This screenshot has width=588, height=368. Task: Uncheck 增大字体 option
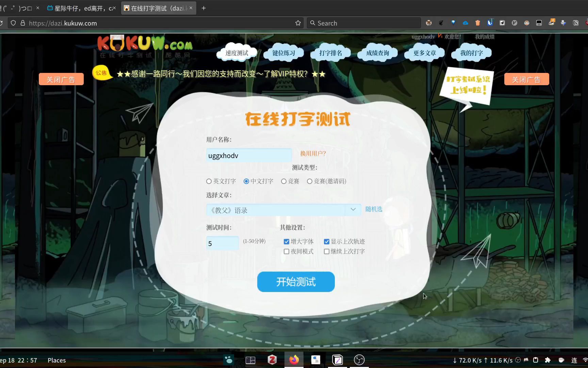287,242
